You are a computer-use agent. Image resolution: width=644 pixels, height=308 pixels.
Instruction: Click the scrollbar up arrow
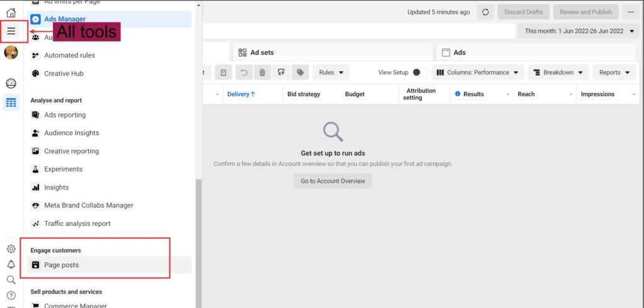199,5
